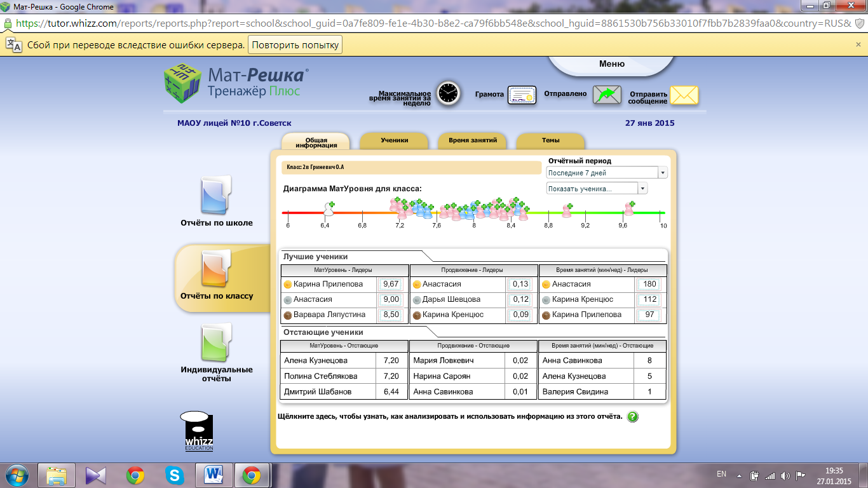
Task: Click the bronze medal beside Варвара Ляпустина
Action: point(288,315)
